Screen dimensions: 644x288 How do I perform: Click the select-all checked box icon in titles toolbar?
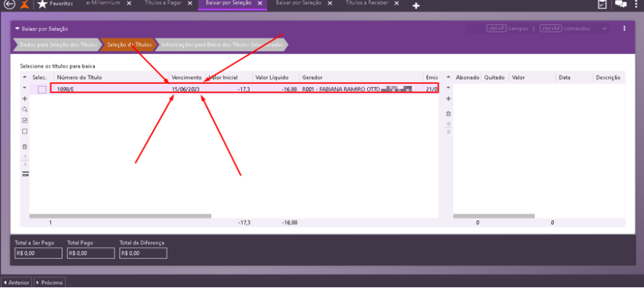click(x=24, y=120)
